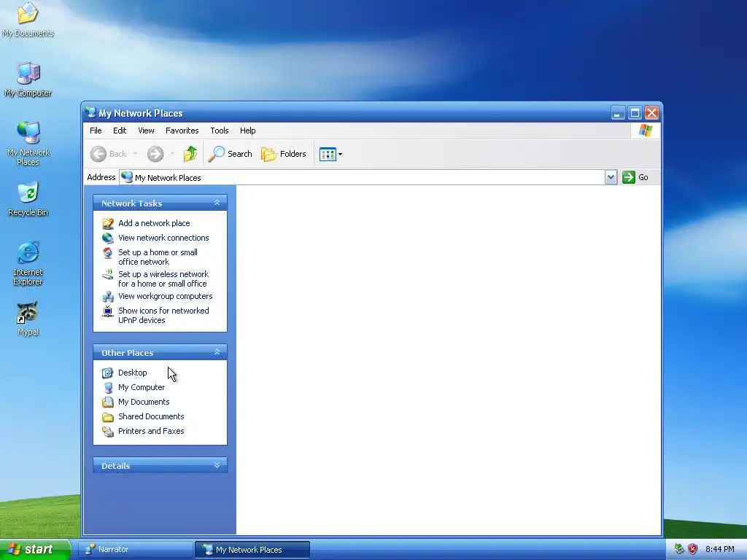
Task: Click Set up a home or small office network
Action: click(158, 257)
